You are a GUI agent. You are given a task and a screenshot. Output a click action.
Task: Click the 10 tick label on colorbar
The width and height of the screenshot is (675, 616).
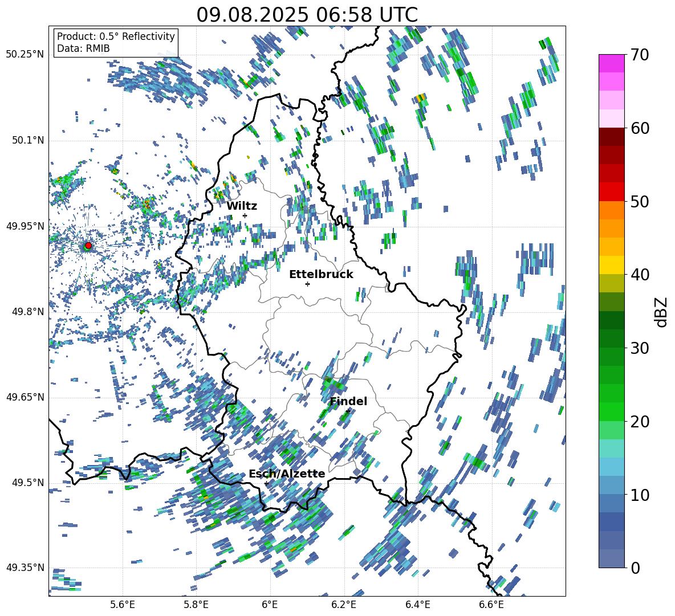pos(640,495)
